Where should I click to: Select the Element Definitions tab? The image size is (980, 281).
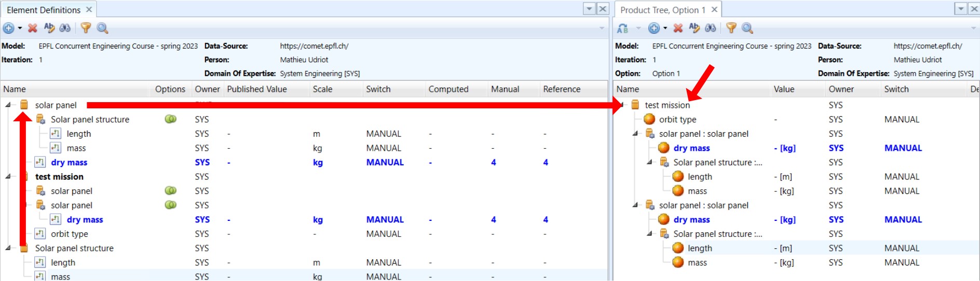(44, 10)
